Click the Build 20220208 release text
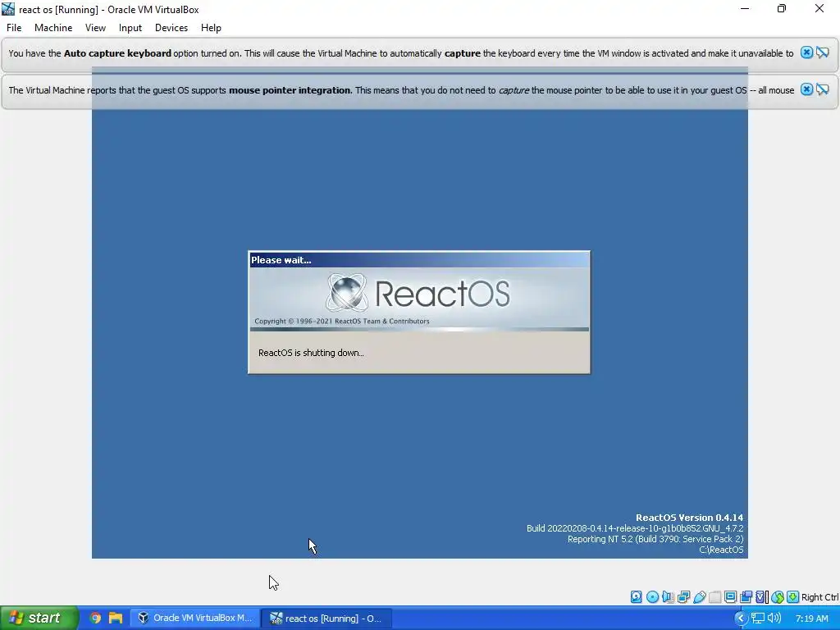This screenshot has width=840, height=630. point(635,528)
